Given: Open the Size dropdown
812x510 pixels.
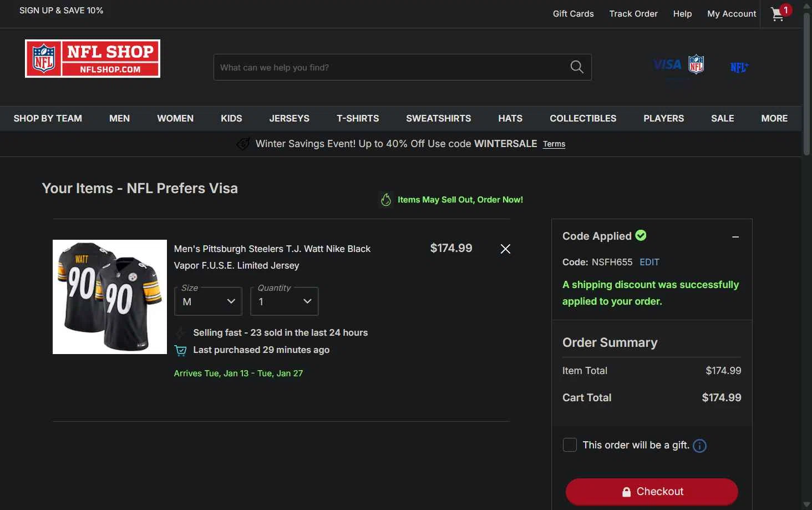Looking at the screenshot, I should (x=208, y=301).
